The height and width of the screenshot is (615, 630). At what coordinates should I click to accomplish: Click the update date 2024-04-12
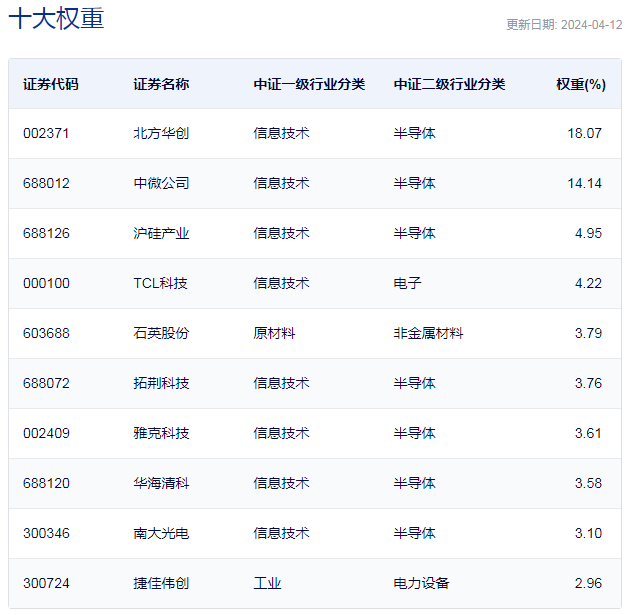coord(591,25)
